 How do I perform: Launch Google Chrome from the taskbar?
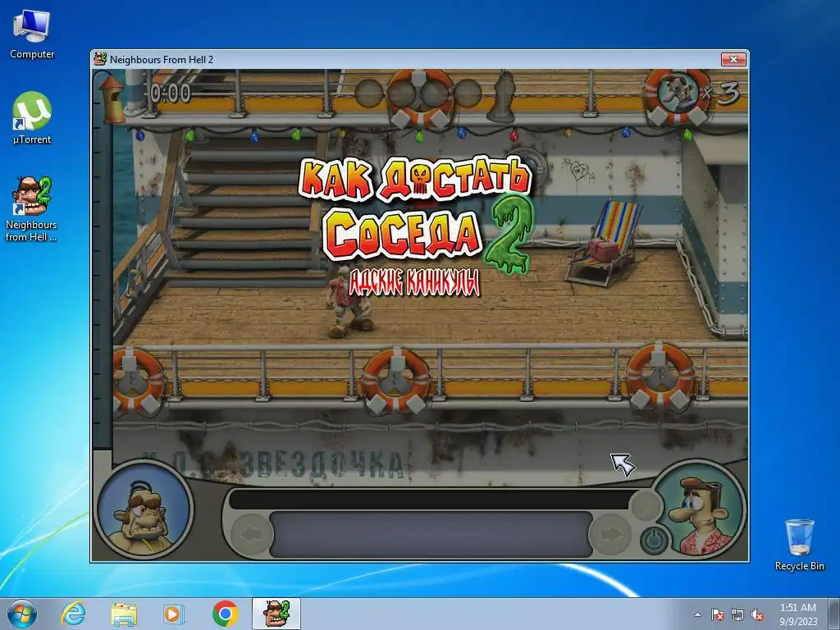pos(225,614)
